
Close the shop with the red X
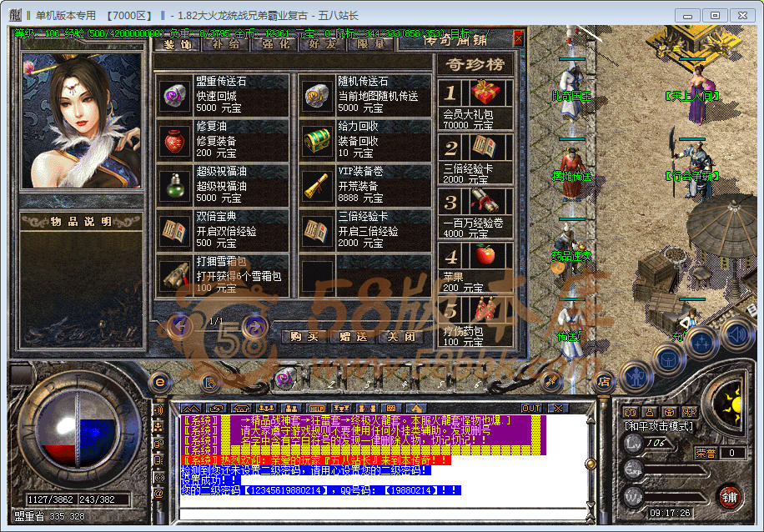point(518,38)
